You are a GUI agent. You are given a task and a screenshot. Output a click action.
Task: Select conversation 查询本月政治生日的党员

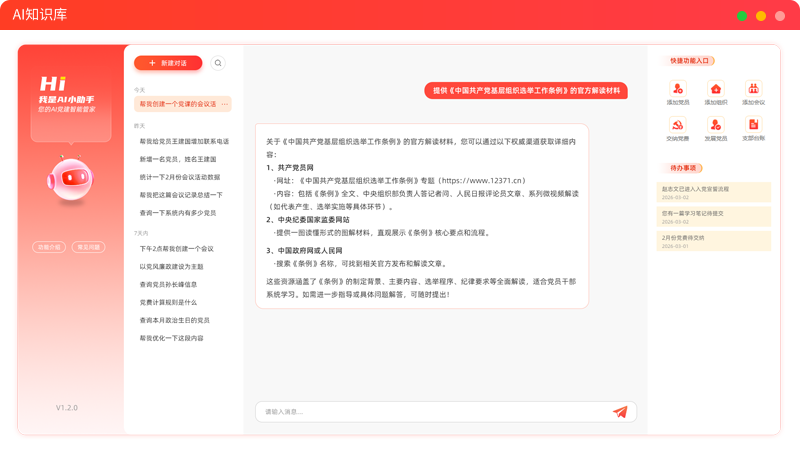[x=174, y=320]
